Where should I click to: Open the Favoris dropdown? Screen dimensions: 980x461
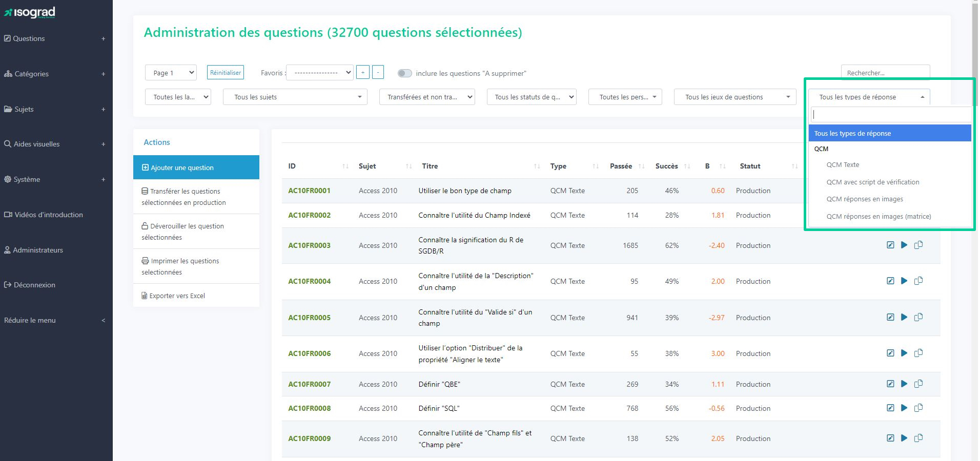(320, 73)
